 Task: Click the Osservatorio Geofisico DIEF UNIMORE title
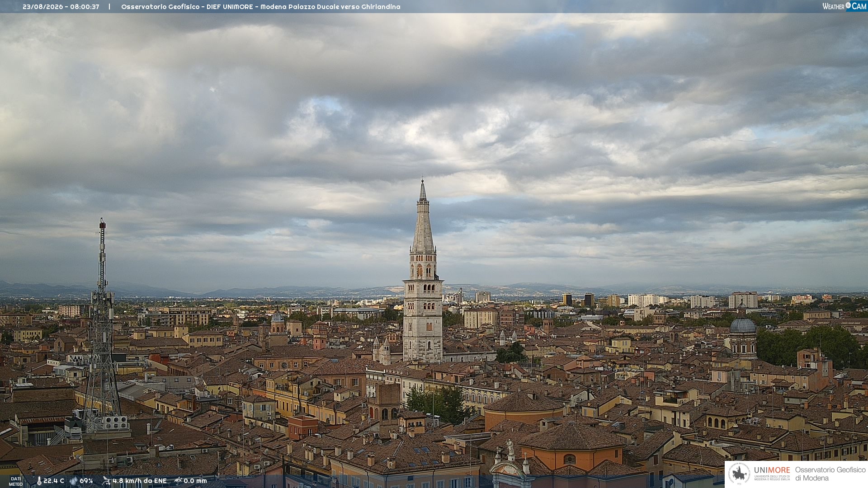(260, 7)
